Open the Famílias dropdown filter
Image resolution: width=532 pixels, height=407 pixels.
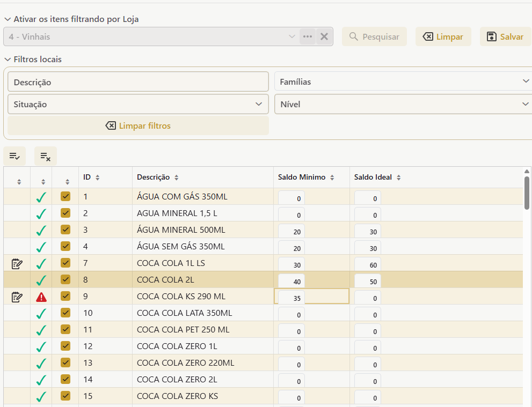[403, 82]
